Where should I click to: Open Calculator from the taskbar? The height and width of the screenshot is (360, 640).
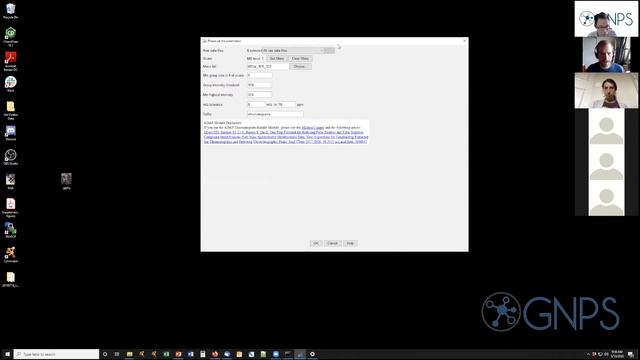[203, 354]
